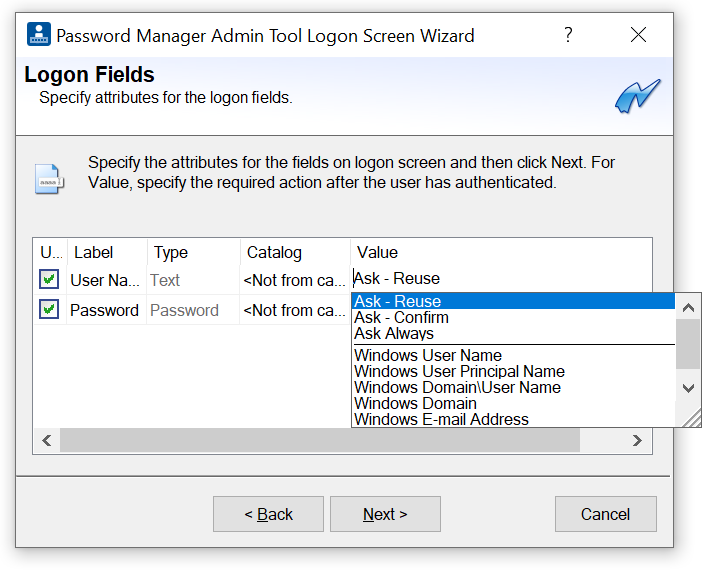The image size is (724, 577).
Task: Click the horizontal scrollbar thumb in the table
Action: pyautogui.click(x=320, y=440)
